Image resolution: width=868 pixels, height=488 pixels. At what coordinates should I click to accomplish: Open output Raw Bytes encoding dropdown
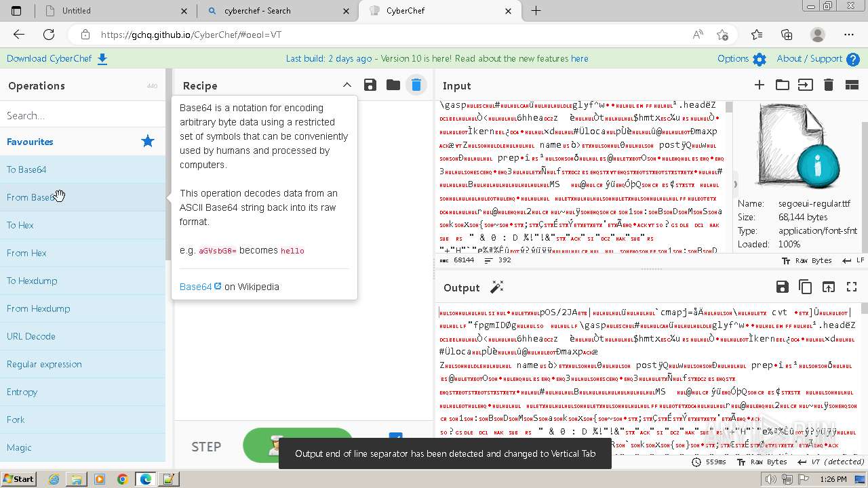click(x=762, y=462)
